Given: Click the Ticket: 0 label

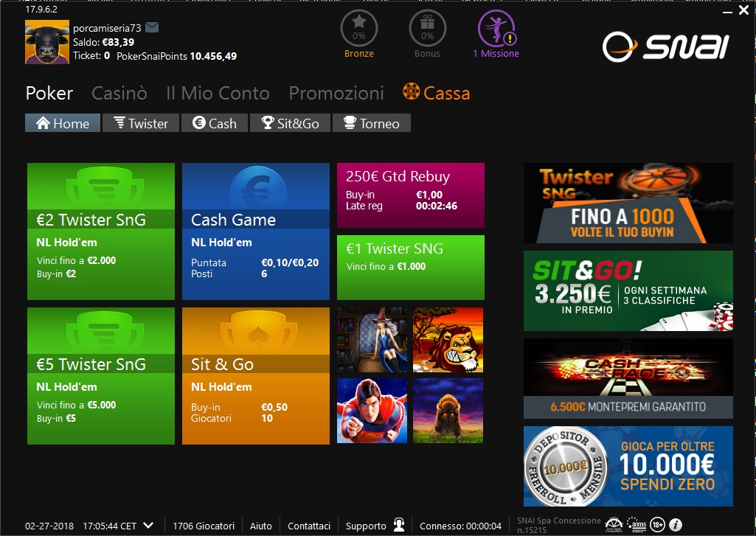Looking at the screenshot, I should (x=91, y=56).
